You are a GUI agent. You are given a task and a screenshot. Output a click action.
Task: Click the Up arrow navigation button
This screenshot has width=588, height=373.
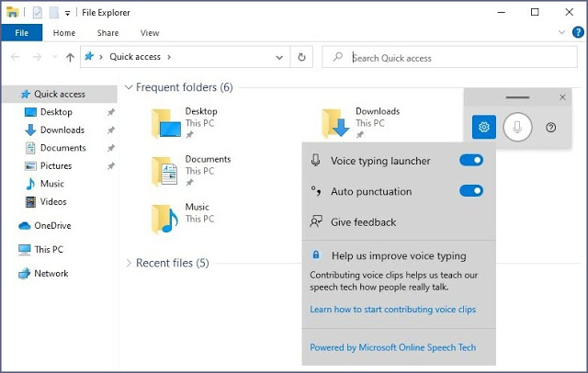coord(70,57)
